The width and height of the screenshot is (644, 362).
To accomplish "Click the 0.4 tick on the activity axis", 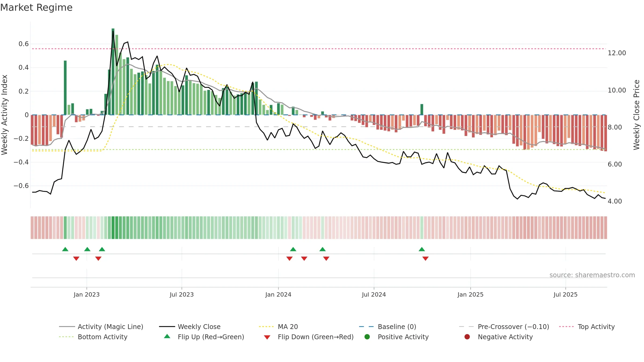I will point(24,68).
